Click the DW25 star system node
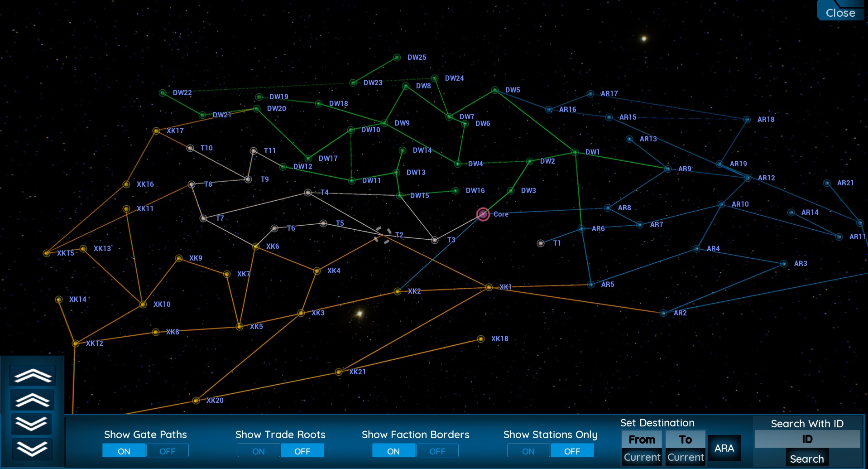The image size is (868, 469). pos(397,57)
